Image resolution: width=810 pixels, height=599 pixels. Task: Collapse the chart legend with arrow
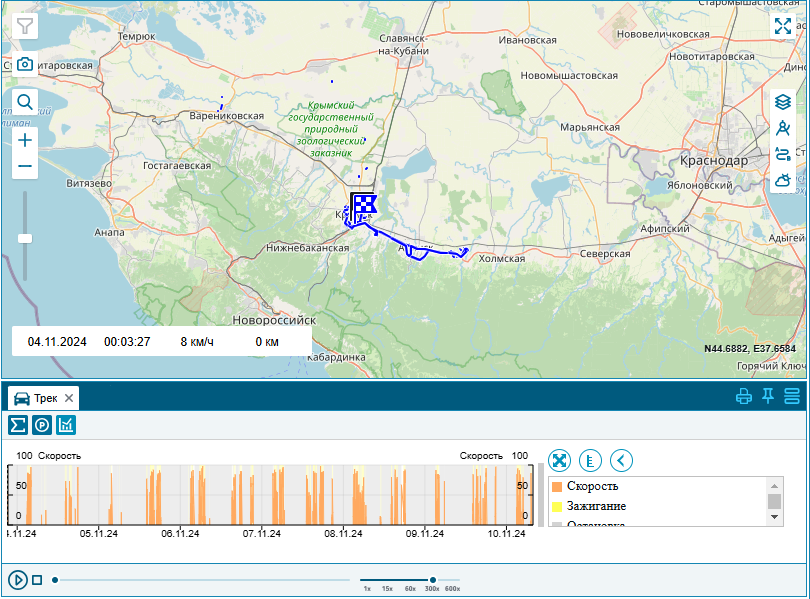(621, 460)
